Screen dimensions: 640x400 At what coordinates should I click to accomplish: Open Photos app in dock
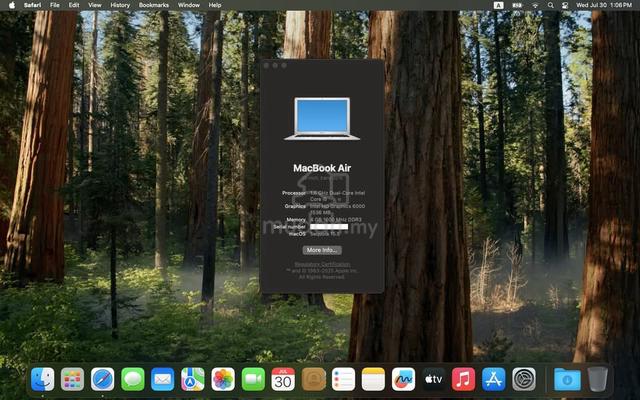click(223, 379)
